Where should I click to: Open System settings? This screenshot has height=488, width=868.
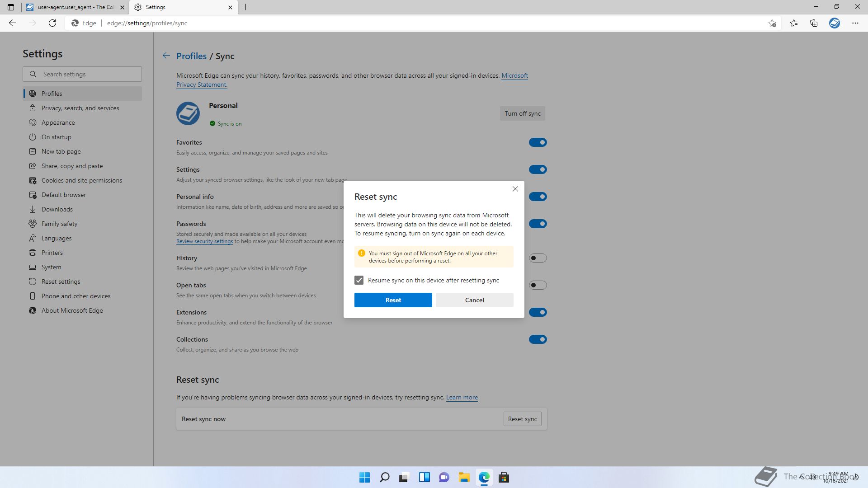(82, 267)
